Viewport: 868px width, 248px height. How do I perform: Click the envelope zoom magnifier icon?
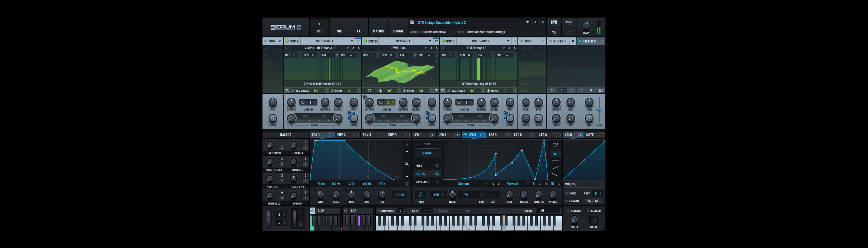click(407, 164)
